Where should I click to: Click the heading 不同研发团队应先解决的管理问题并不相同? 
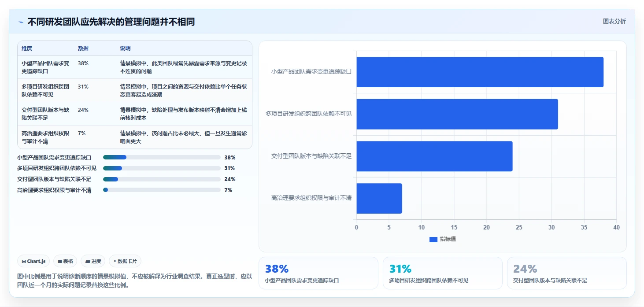tap(111, 22)
